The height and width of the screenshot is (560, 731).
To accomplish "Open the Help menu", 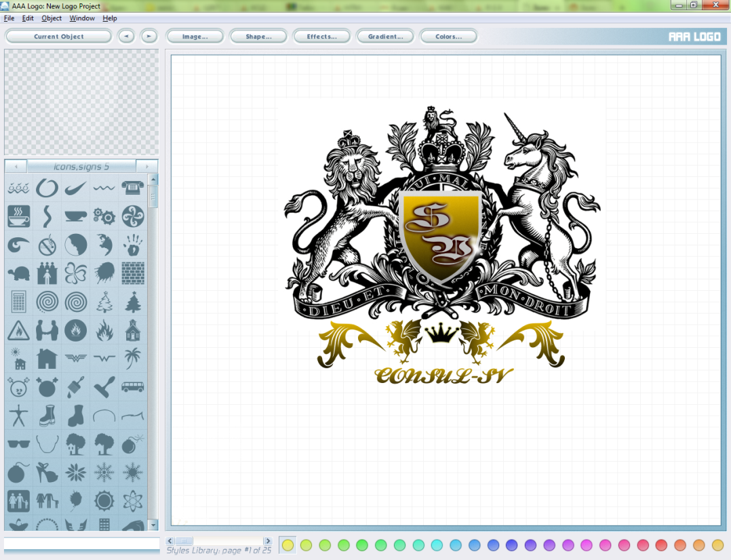I will point(110,18).
